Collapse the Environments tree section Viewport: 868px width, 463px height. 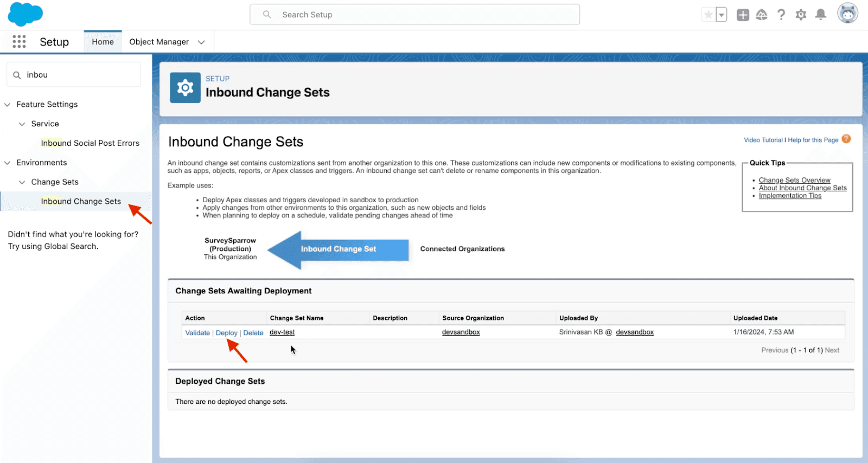pyautogui.click(x=8, y=163)
